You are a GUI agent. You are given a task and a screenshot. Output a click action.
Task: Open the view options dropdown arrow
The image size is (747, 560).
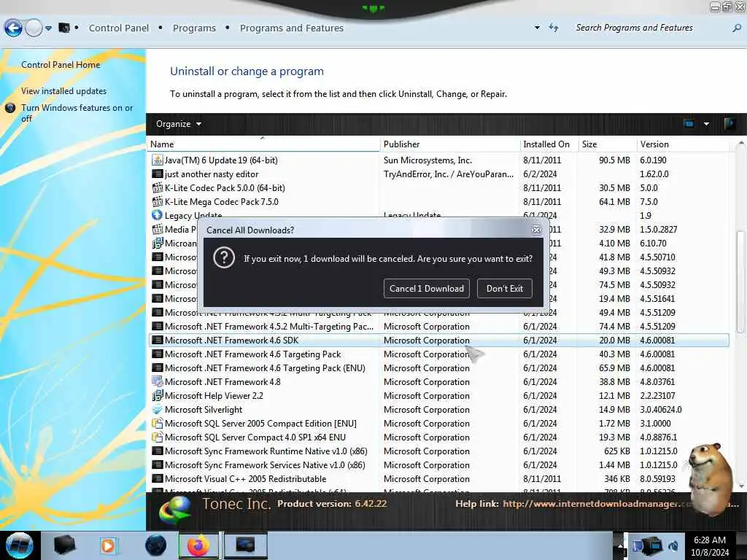click(x=706, y=124)
